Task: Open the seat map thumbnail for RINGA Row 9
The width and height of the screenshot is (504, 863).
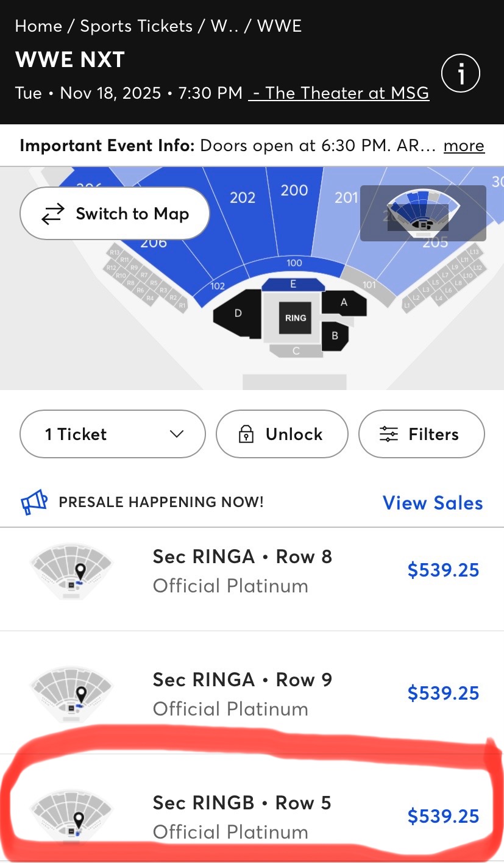Action: click(72, 694)
